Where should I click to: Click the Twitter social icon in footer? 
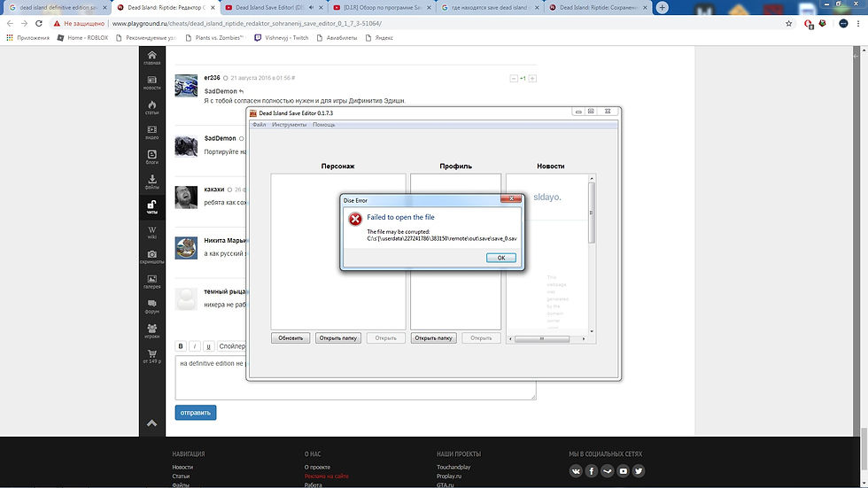639,471
